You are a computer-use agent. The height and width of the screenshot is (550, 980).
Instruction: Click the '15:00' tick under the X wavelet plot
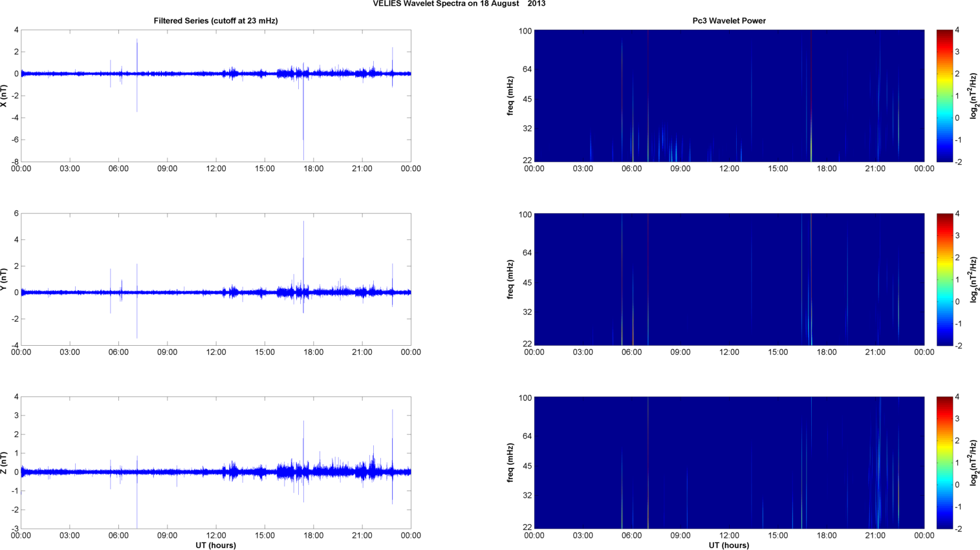(x=778, y=169)
